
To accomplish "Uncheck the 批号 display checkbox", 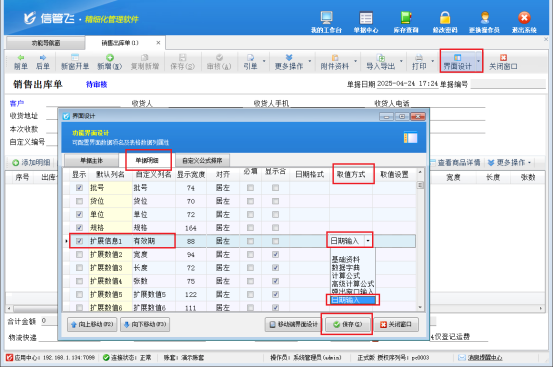I will coord(79,188).
